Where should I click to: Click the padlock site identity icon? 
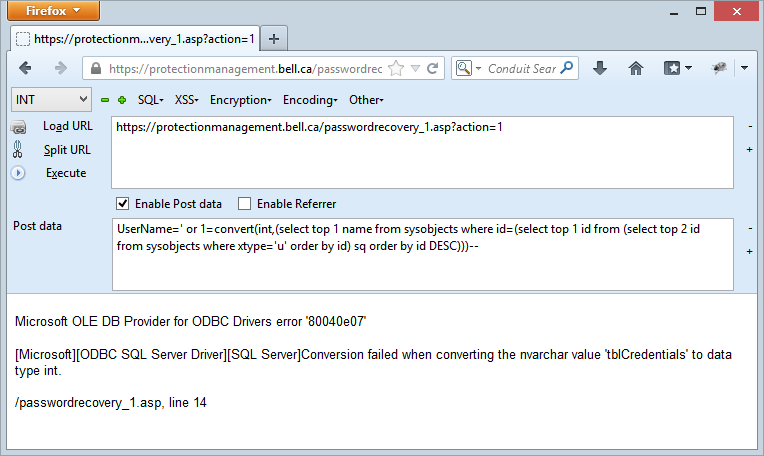pyautogui.click(x=96, y=68)
